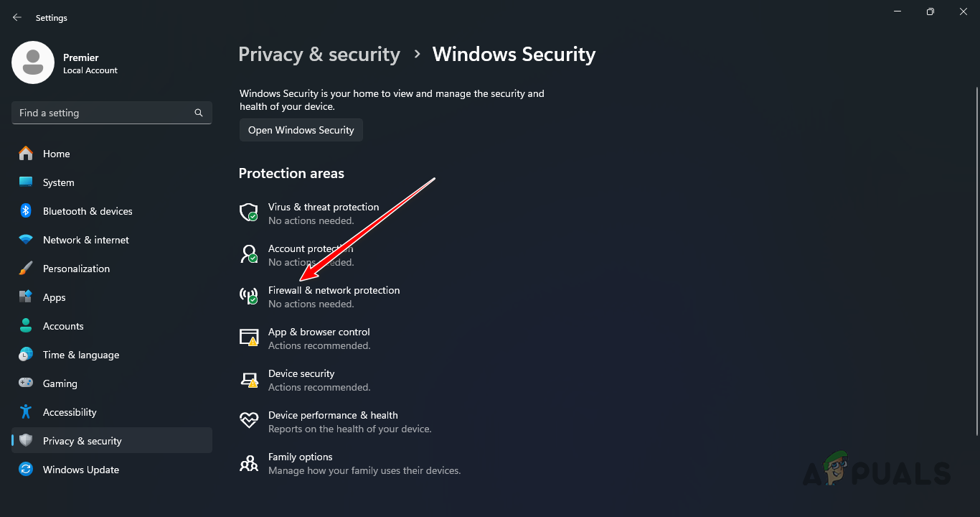Click the Premier local account avatar
This screenshot has width=980, height=517.
[33, 62]
